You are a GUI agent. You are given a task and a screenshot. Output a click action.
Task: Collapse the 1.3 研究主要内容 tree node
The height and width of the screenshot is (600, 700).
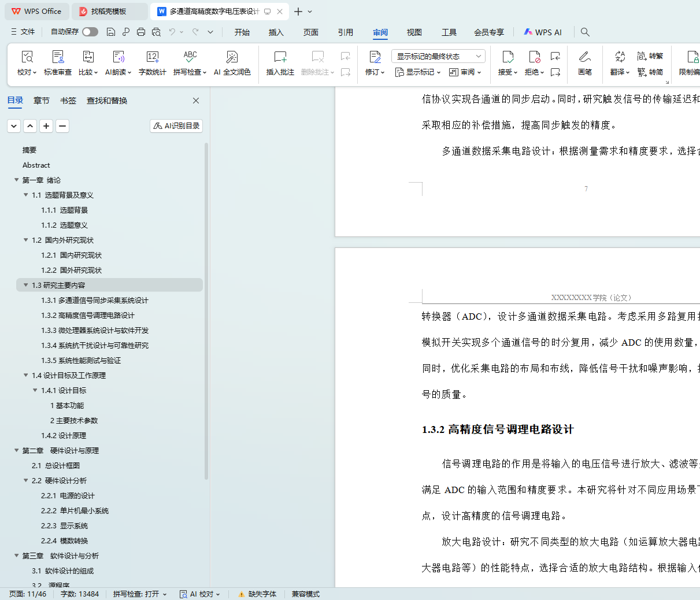[x=25, y=285]
